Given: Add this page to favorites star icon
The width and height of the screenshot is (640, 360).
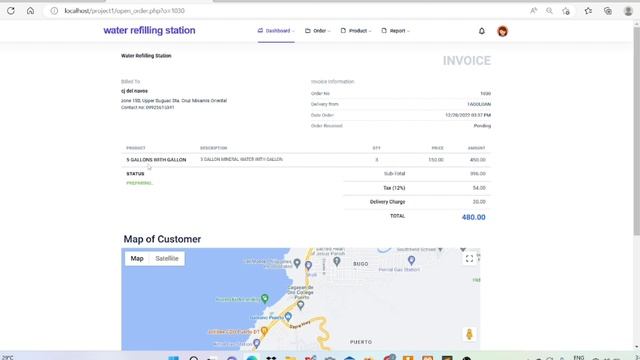Looking at the screenshot, I should click(566, 11).
